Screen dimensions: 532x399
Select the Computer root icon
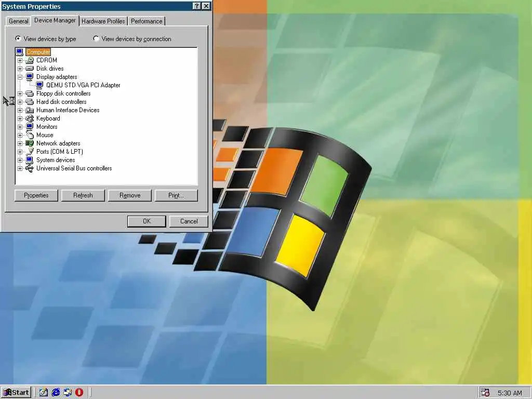click(20, 52)
